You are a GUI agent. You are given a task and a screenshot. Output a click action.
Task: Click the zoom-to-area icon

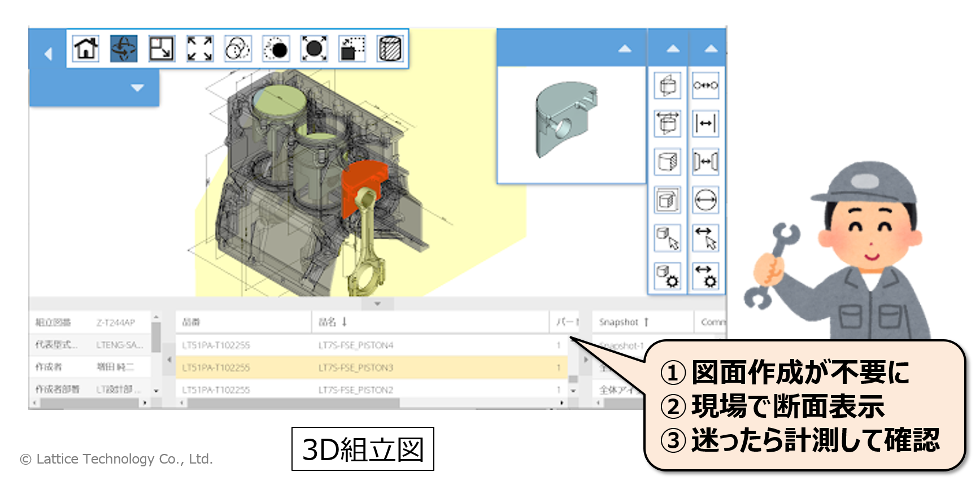click(x=162, y=49)
